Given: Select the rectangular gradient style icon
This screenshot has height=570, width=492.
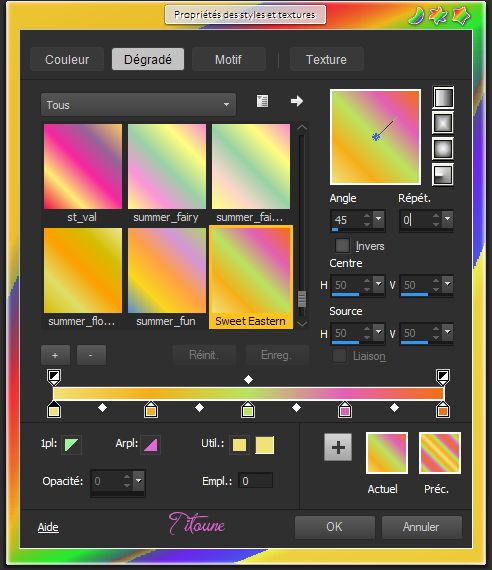Looking at the screenshot, I should 443,123.
